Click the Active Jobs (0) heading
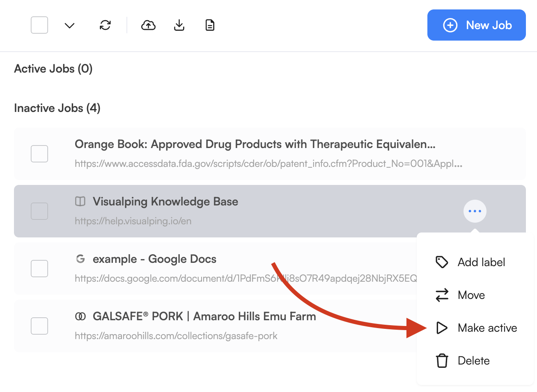Screen dimensions: 537x392 [x=53, y=68]
